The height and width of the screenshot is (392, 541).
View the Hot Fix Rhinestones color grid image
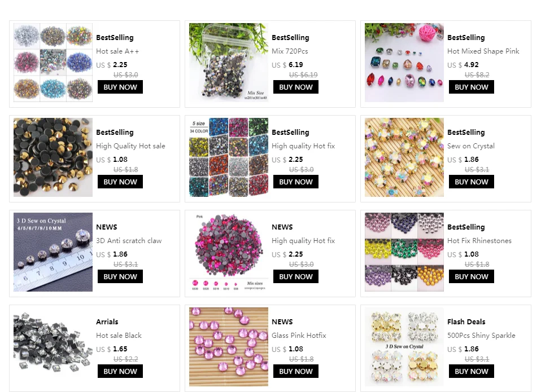(404, 252)
